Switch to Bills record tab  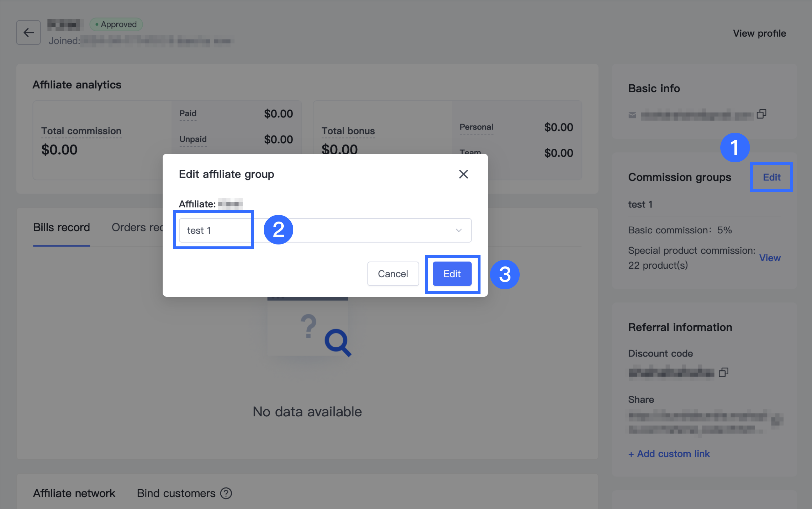(x=61, y=228)
